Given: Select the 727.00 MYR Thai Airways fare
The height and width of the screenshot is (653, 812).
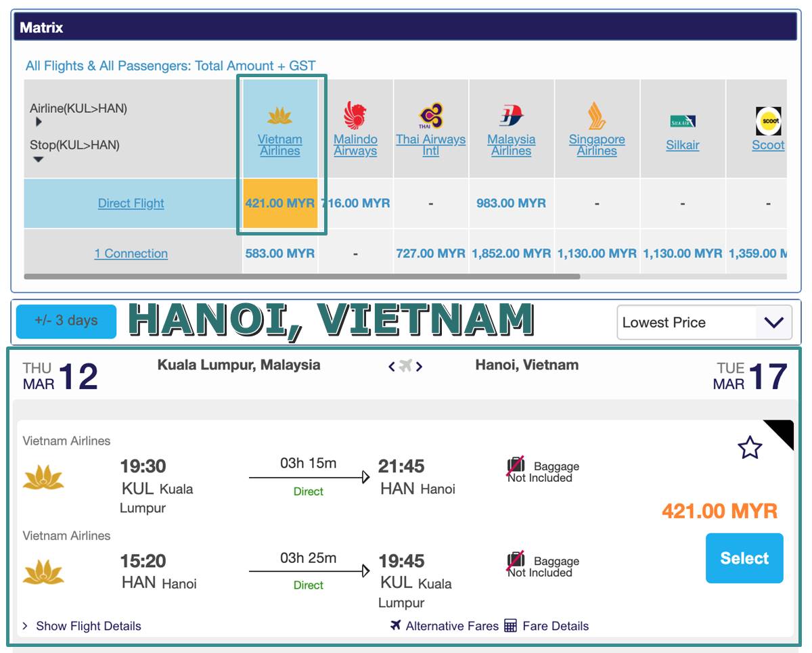Looking at the screenshot, I should click(x=431, y=253).
